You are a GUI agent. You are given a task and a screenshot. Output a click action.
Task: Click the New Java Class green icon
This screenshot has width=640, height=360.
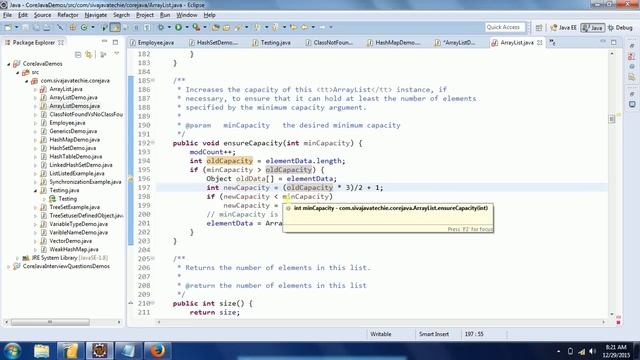coord(84,27)
